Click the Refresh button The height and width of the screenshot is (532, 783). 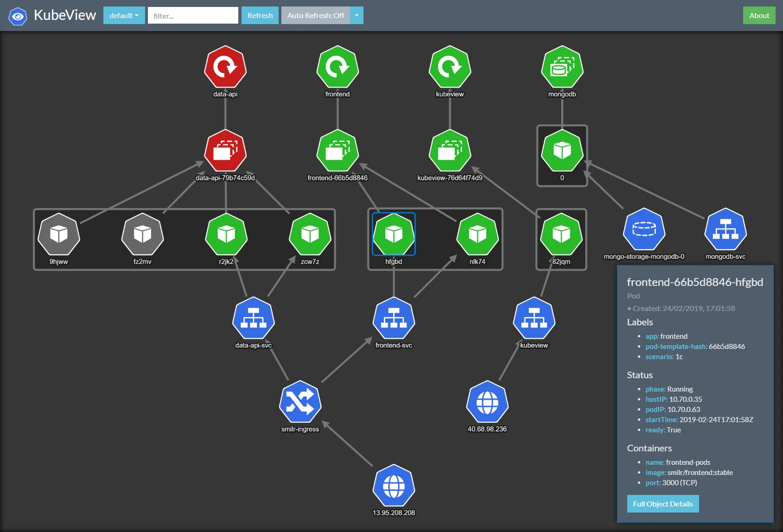point(260,15)
